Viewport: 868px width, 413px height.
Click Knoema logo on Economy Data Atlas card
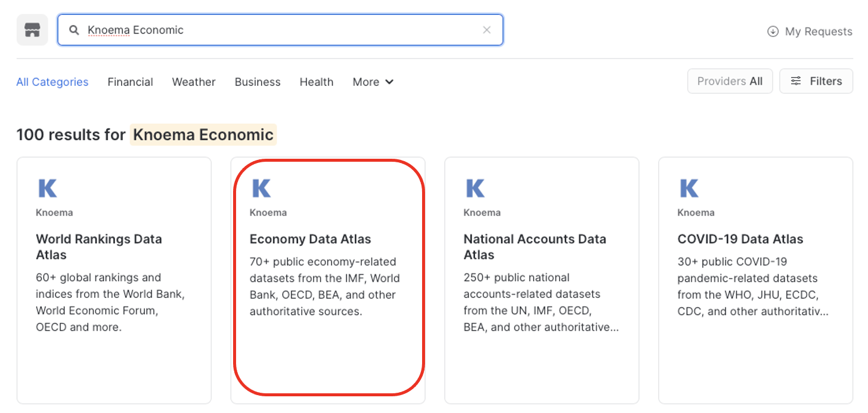[262, 188]
